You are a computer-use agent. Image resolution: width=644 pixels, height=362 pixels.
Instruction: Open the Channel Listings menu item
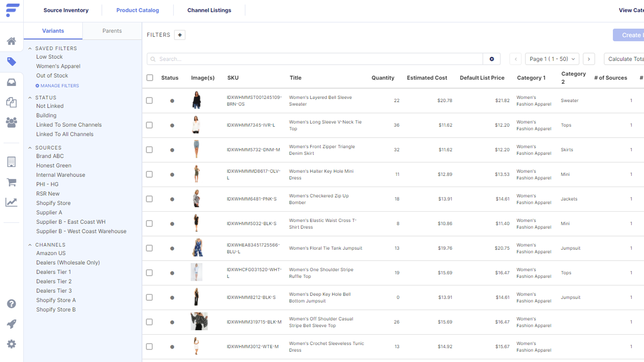(x=209, y=10)
